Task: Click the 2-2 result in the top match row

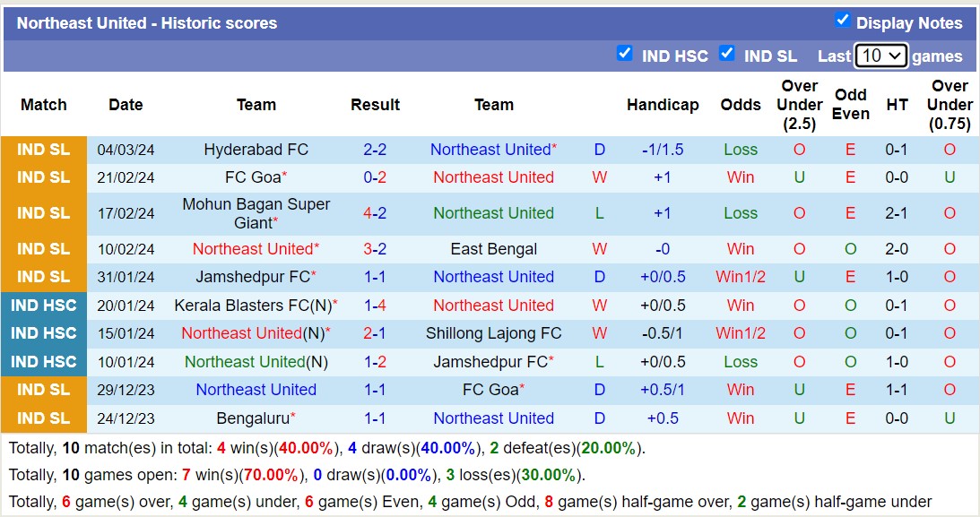Action: [375, 150]
